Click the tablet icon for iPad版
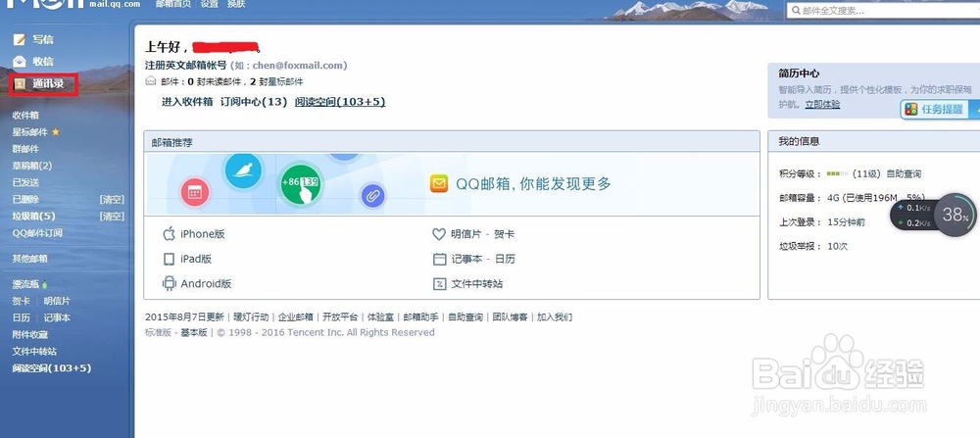Viewport: 980px width, 438px height. [x=169, y=259]
